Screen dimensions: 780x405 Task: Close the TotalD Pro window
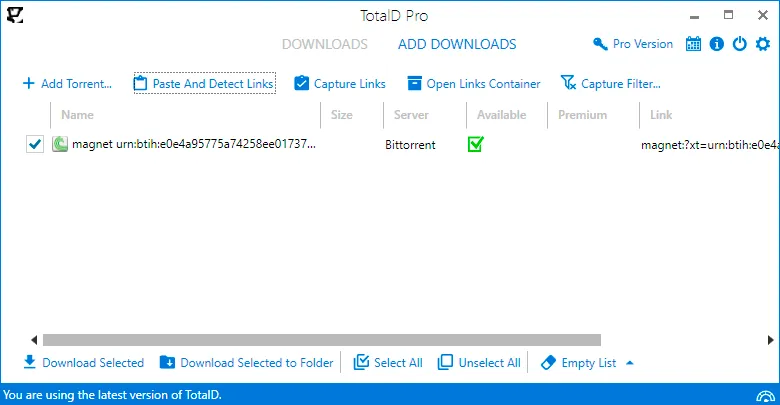pos(763,15)
